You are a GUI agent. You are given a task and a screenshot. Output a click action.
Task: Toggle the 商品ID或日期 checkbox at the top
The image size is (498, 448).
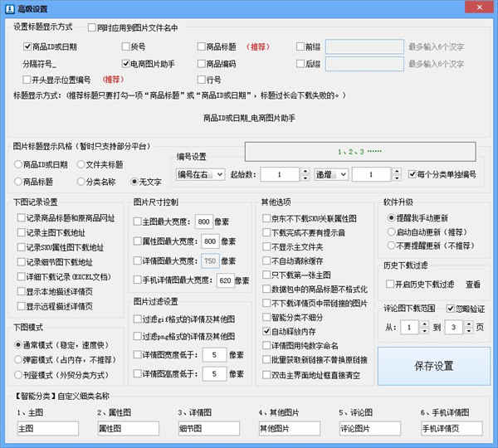click(28, 46)
